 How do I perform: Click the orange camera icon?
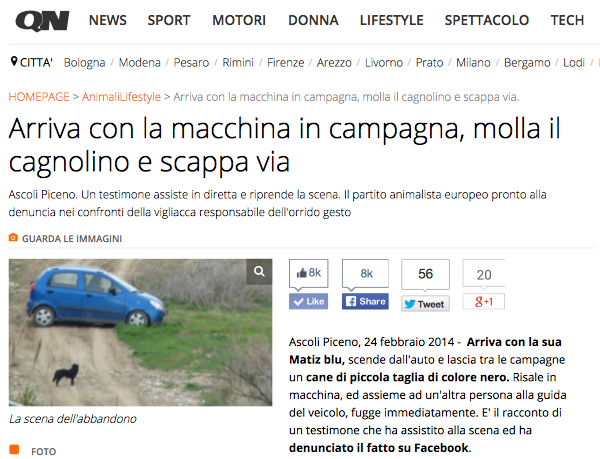pyautogui.click(x=13, y=238)
